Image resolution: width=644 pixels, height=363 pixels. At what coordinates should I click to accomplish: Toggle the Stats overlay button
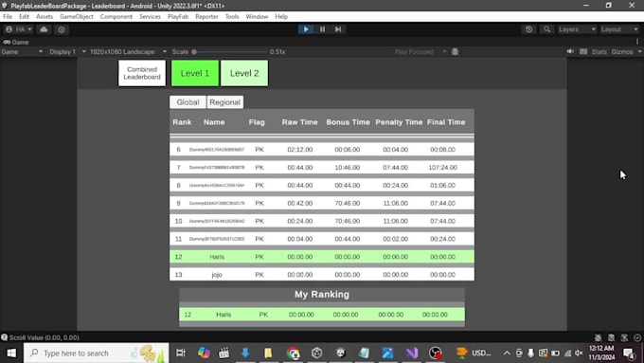click(599, 52)
